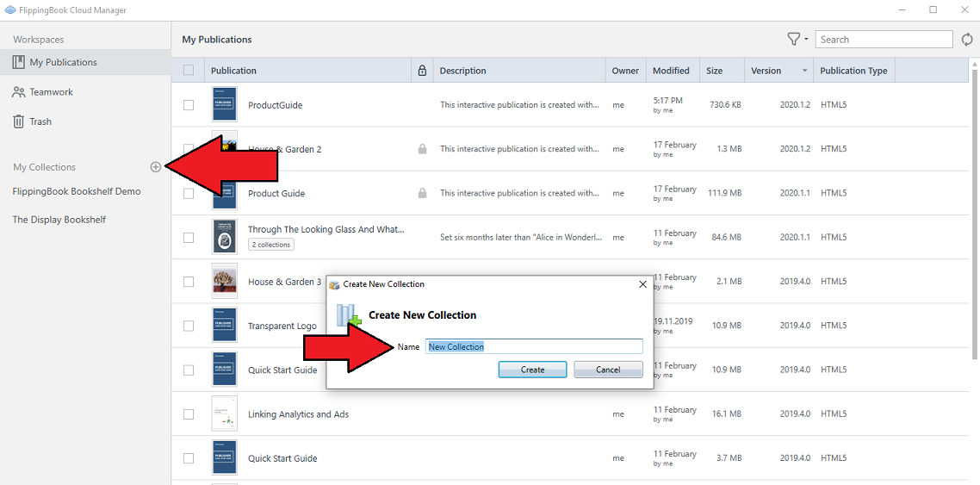Sort by Modified column header
Image resolution: width=980 pixels, height=485 pixels.
[x=672, y=71]
